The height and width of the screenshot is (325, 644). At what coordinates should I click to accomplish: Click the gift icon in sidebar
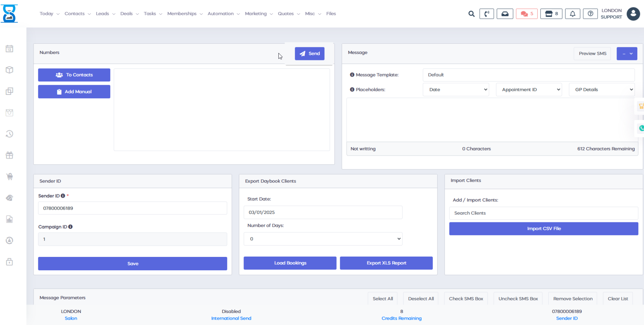click(9, 155)
